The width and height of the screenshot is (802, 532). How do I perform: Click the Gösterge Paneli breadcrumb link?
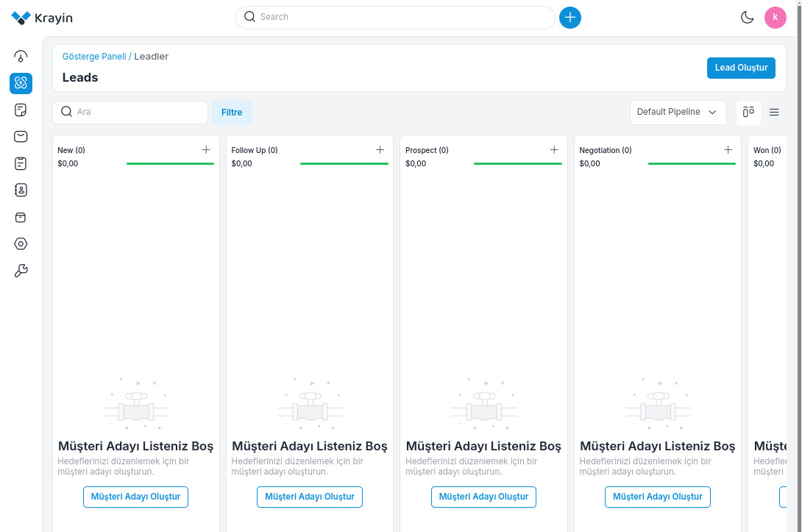pos(94,57)
